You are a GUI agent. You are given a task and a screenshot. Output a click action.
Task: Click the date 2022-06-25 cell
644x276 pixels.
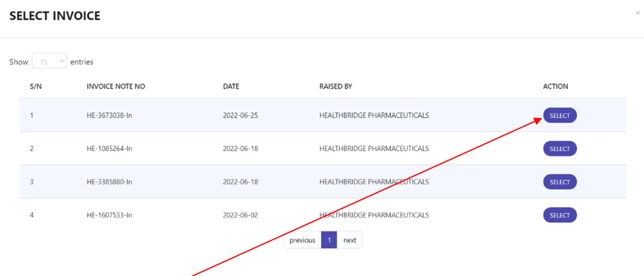point(240,116)
